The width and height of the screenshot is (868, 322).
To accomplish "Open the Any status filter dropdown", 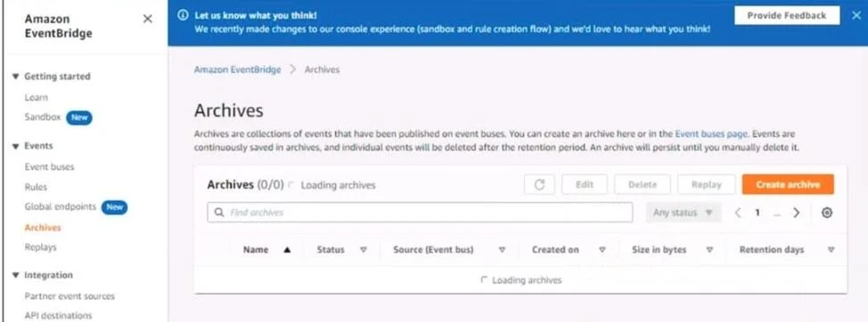I will coord(684,212).
